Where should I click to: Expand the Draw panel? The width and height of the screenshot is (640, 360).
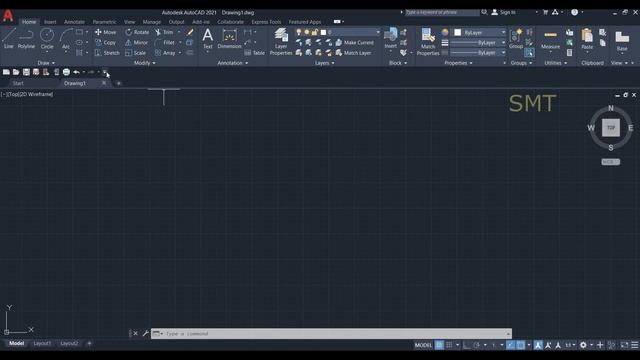46,63
